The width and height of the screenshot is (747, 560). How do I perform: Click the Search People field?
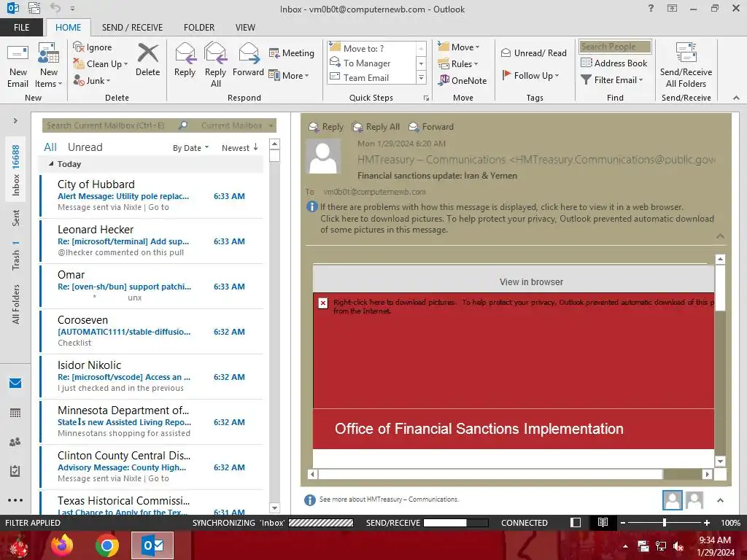(615, 47)
